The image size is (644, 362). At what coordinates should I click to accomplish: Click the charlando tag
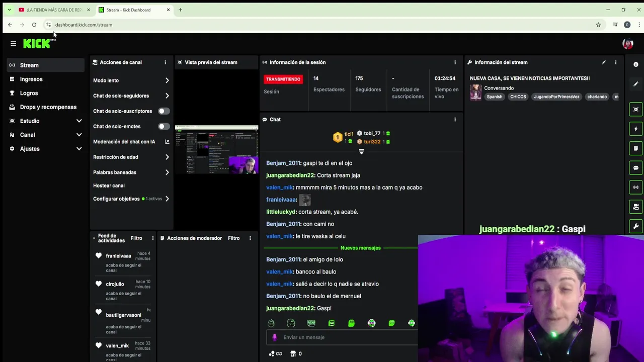(x=597, y=97)
